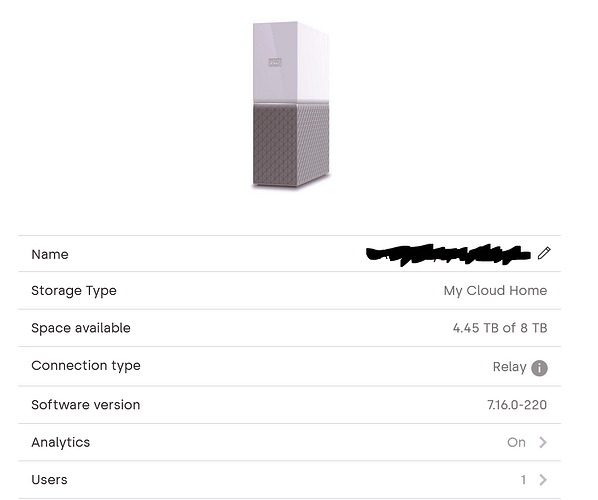Click the WD logo on device image
Screen dimensions: 598x500
[275, 62]
